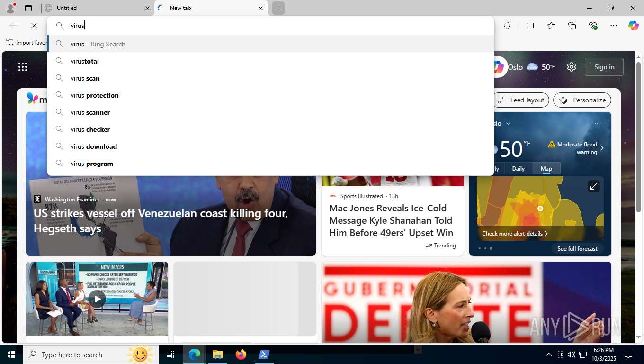Launch Firefox from the taskbar
644x364 pixels.
pyautogui.click(x=241, y=355)
